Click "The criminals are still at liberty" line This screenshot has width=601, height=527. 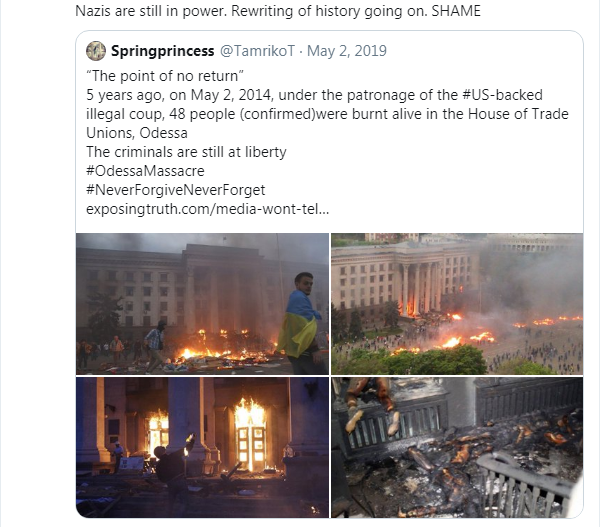186,152
